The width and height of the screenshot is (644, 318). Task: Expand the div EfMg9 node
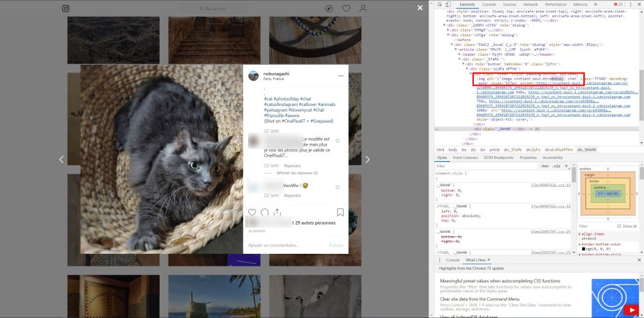447,30
